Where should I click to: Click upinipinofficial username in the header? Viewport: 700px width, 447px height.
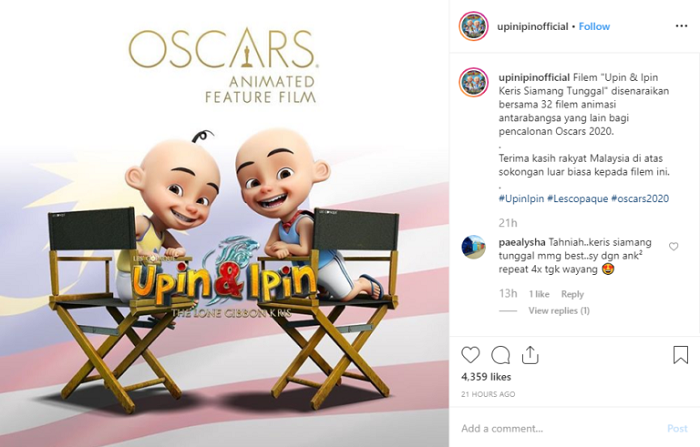533,27
